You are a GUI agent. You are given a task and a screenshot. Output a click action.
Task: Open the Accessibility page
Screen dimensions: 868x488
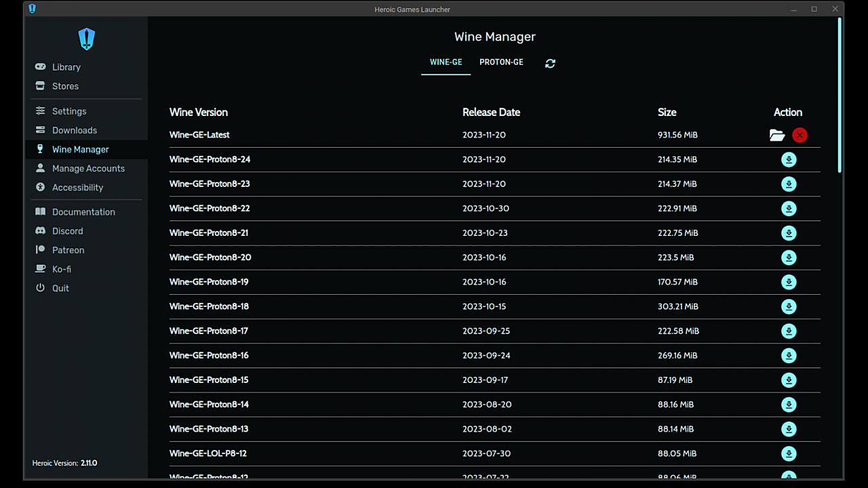point(86,187)
